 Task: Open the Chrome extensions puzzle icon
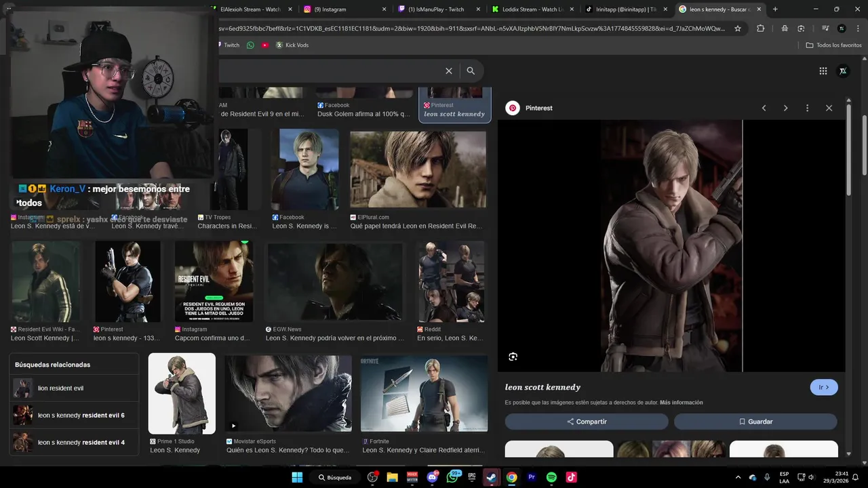(760, 28)
